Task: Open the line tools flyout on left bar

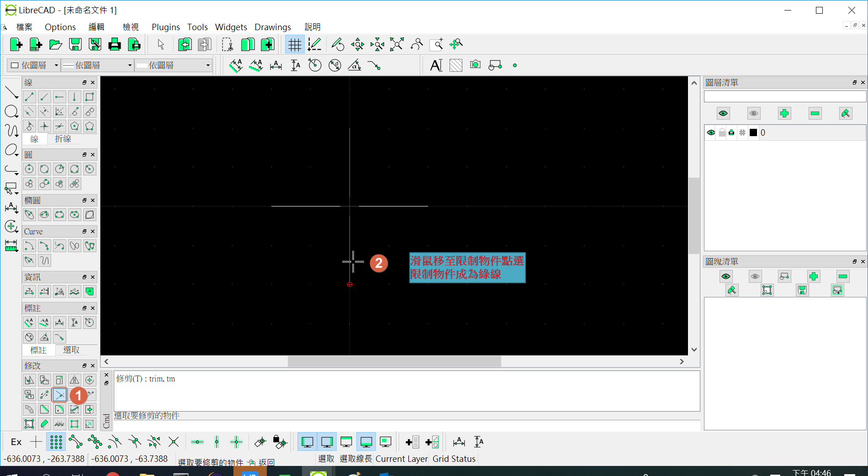Action: pyautogui.click(x=11, y=93)
